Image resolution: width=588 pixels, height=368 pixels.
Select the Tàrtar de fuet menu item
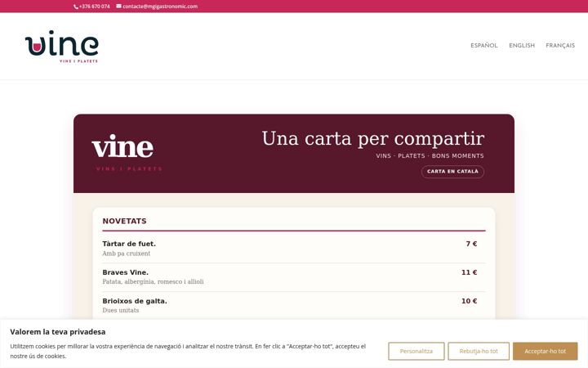[x=129, y=244]
